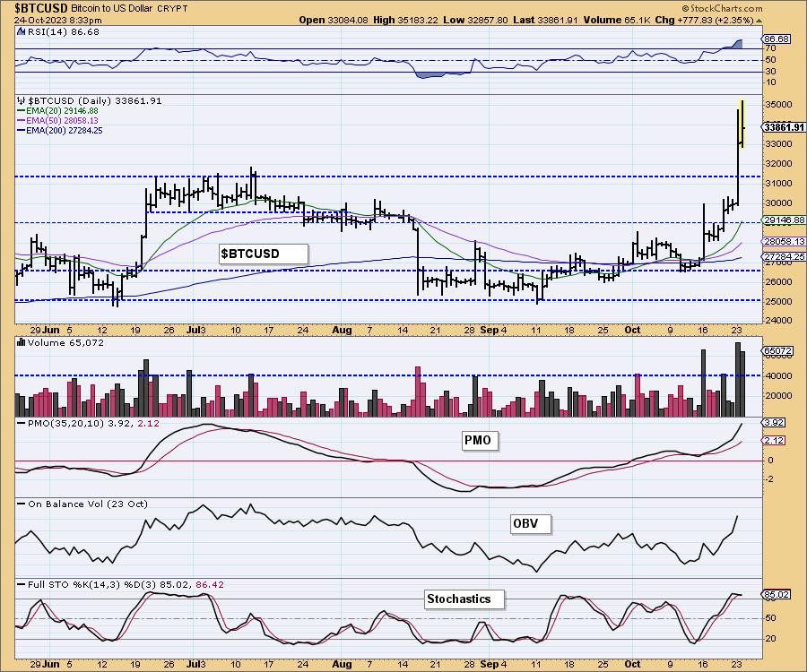Click the 28058.13 right-axis tag
807x672 pixels.
click(x=784, y=241)
